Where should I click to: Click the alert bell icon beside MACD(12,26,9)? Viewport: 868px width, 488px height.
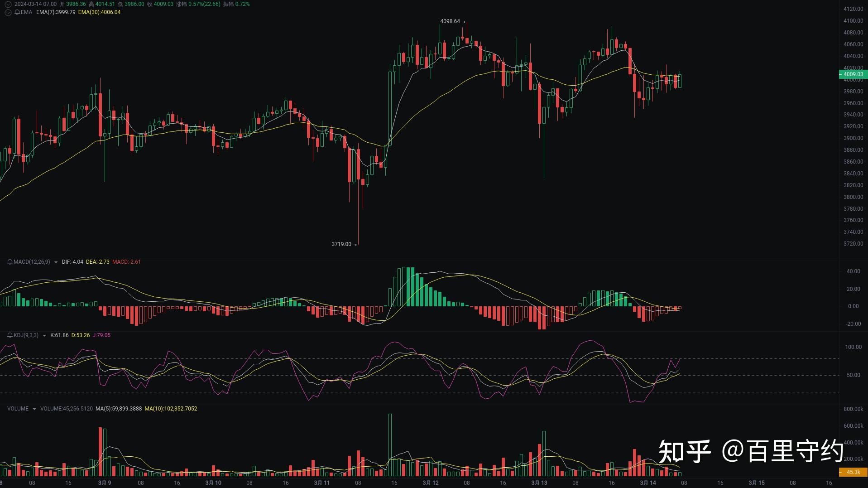(x=10, y=262)
